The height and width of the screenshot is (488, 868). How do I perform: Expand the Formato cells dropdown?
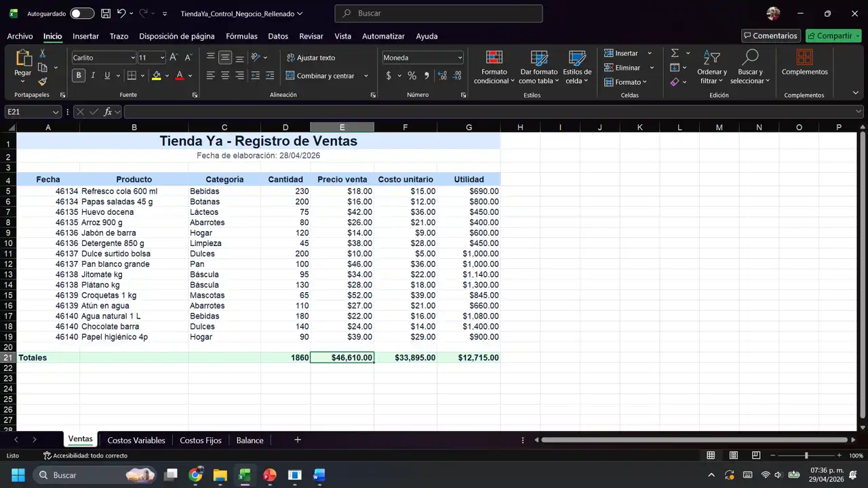coord(645,82)
